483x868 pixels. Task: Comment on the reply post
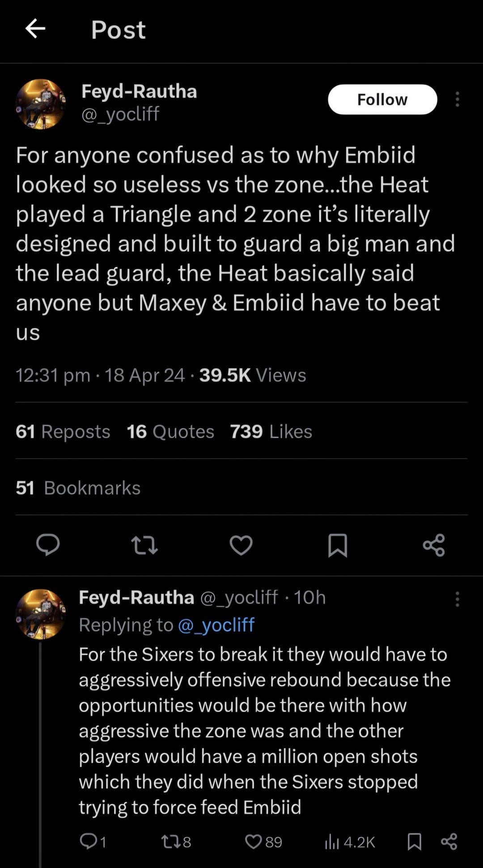(x=89, y=842)
